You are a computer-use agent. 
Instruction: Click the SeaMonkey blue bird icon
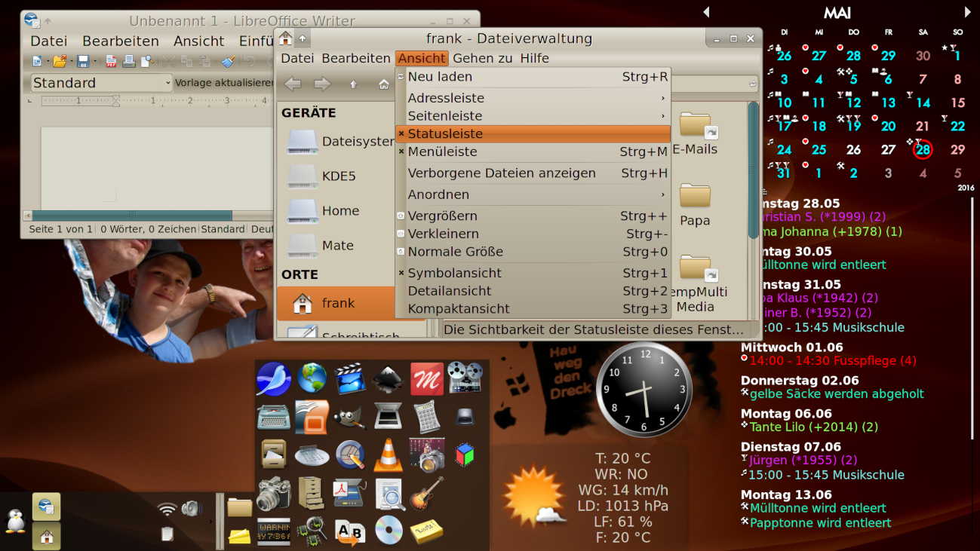tap(273, 378)
